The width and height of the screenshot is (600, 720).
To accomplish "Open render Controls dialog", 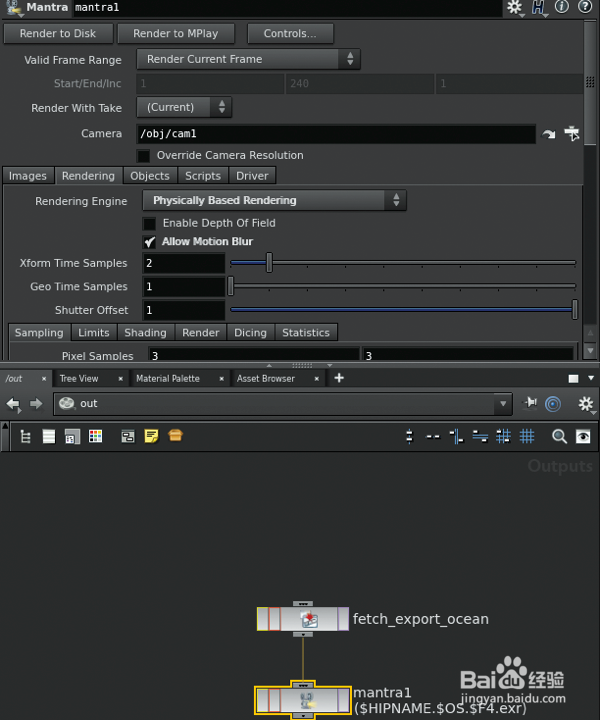I will pyautogui.click(x=290, y=34).
